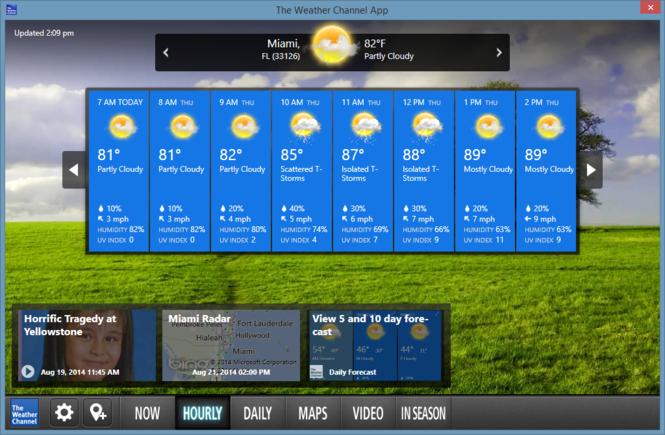Image resolution: width=665 pixels, height=435 pixels.
Task: Click the Updated 2:09 pm text
Action: (44, 33)
